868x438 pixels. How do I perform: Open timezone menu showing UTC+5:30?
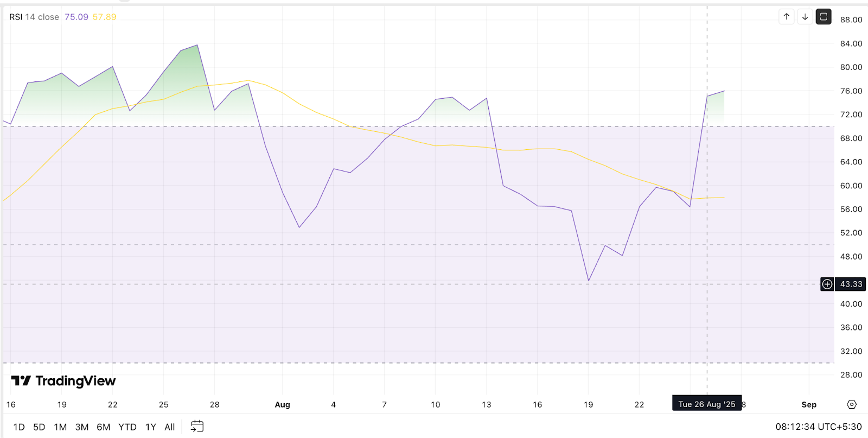(x=819, y=427)
